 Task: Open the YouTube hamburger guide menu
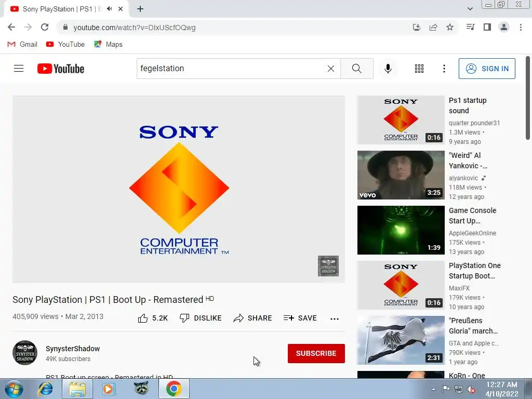(x=19, y=69)
